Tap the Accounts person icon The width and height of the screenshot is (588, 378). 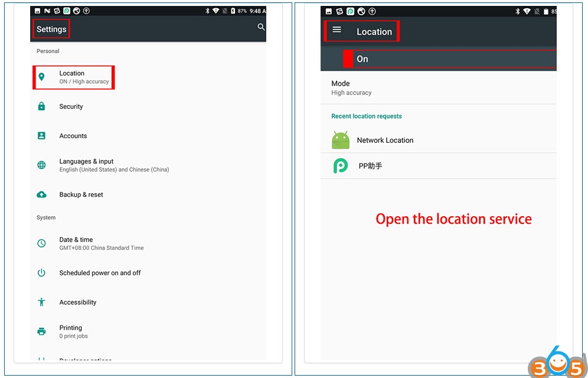click(41, 136)
